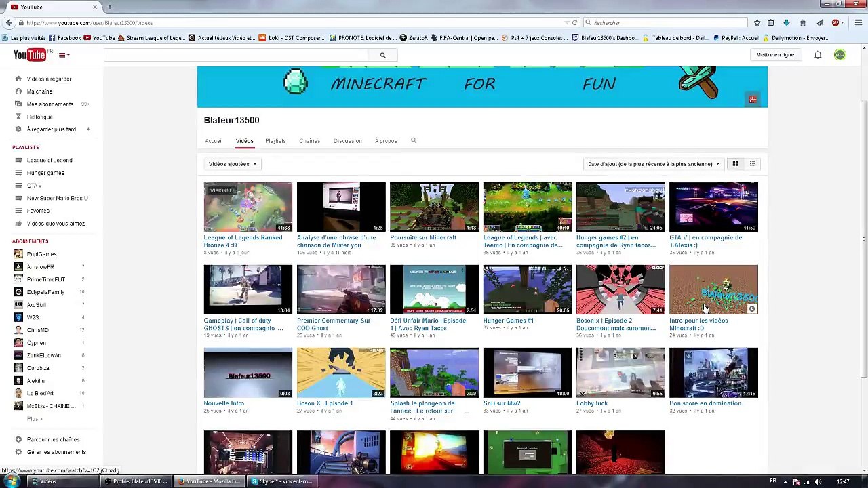Viewport: 868px width, 488px height.
Task: Open À regarder plus tard list
Action: (52, 129)
